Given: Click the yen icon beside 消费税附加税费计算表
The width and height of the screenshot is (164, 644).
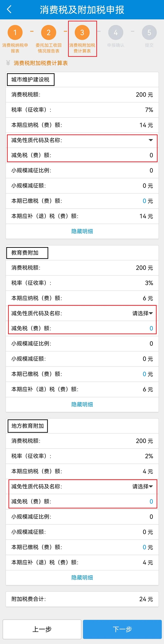Looking at the screenshot, I should pos(8,63).
